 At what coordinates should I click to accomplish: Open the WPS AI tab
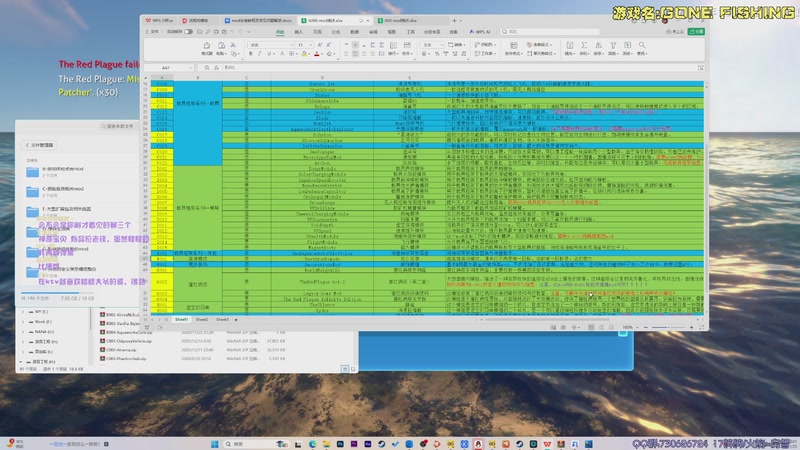tap(480, 32)
